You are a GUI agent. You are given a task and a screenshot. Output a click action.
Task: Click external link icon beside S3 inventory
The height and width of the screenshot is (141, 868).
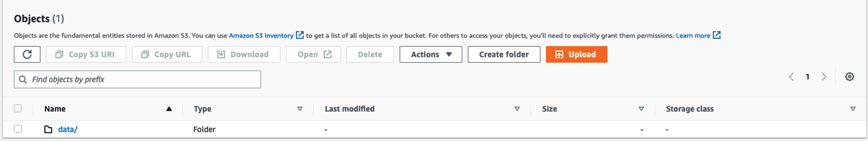[300, 35]
